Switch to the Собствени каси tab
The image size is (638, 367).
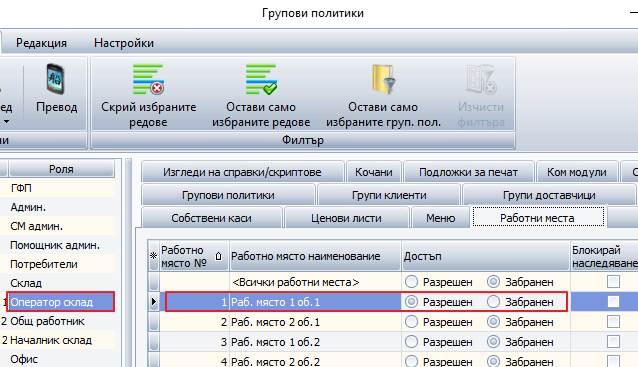tap(212, 218)
